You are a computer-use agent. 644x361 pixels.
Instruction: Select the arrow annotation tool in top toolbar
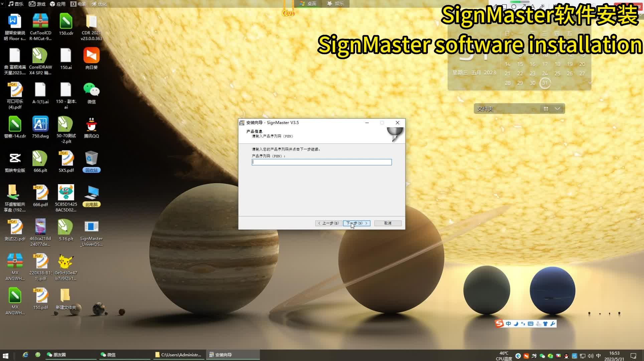[x=523, y=6]
